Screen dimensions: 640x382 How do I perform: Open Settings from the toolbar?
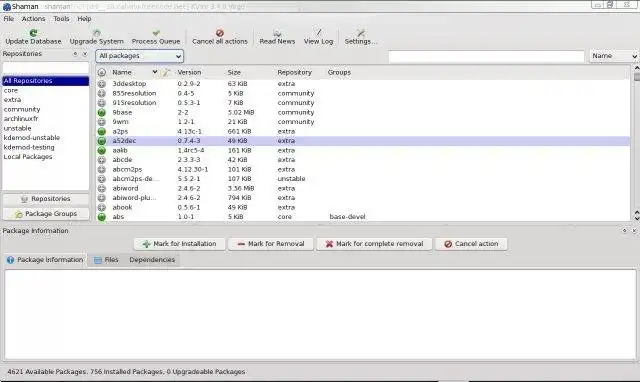(361, 37)
